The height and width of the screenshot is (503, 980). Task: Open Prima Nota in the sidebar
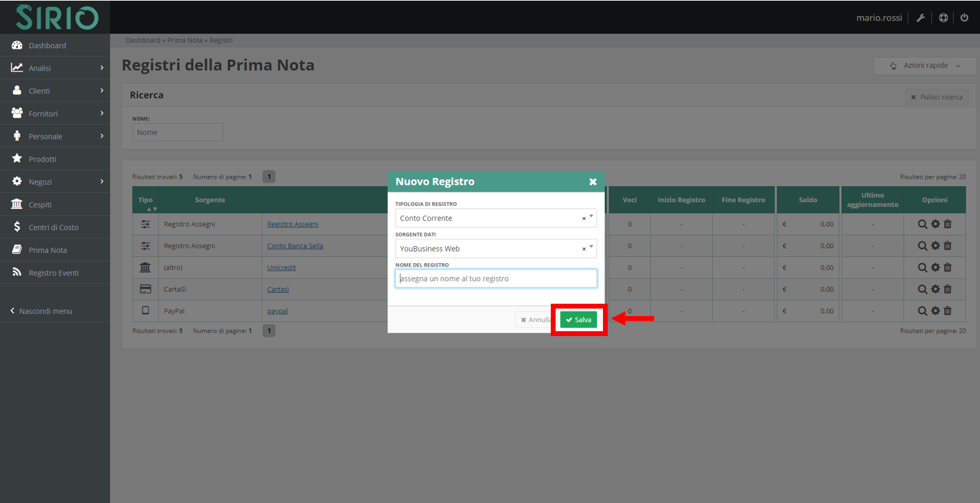pyautogui.click(x=47, y=250)
